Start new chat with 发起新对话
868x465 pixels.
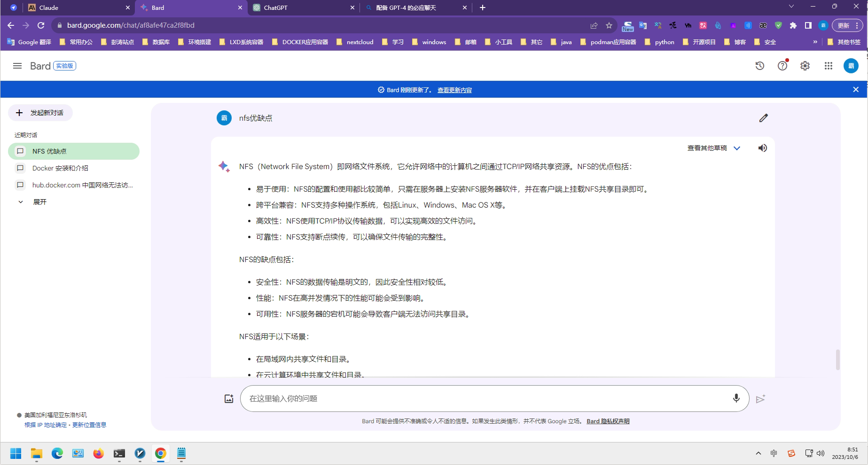40,113
